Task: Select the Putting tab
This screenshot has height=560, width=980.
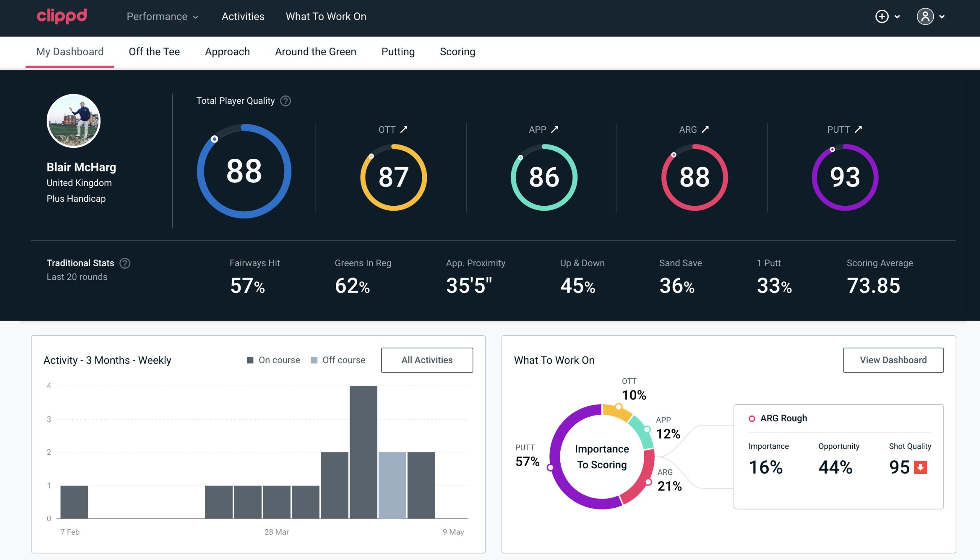Action: pos(398,51)
